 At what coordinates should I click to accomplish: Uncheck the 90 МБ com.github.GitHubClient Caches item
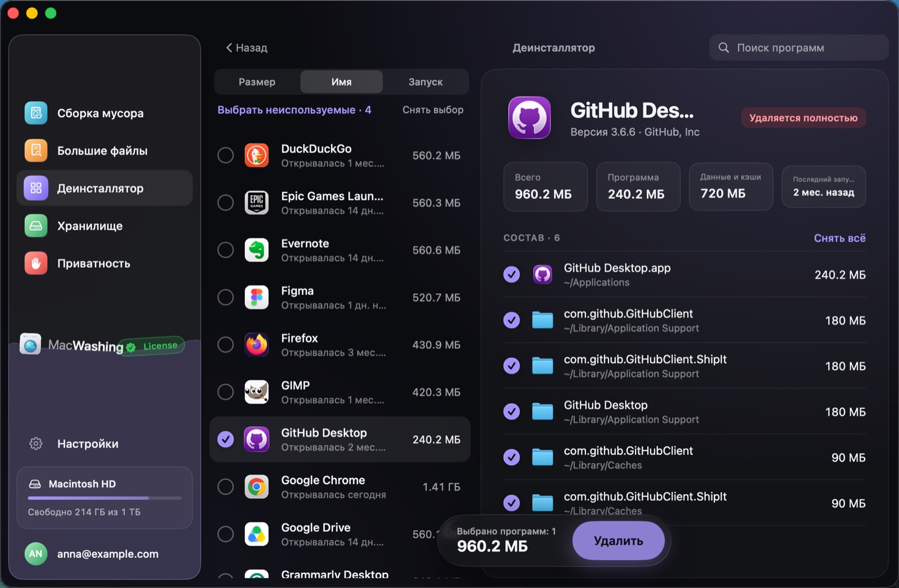click(511, 457)
